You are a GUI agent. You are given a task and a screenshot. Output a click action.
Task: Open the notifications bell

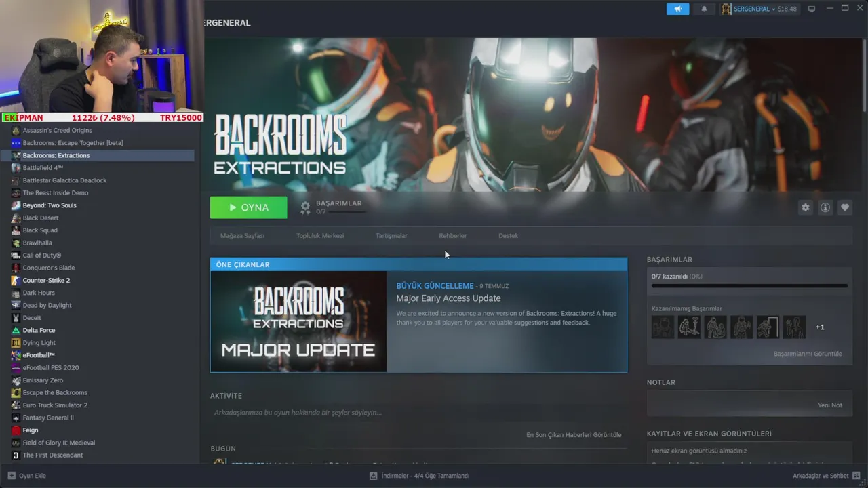click(704, 9)
